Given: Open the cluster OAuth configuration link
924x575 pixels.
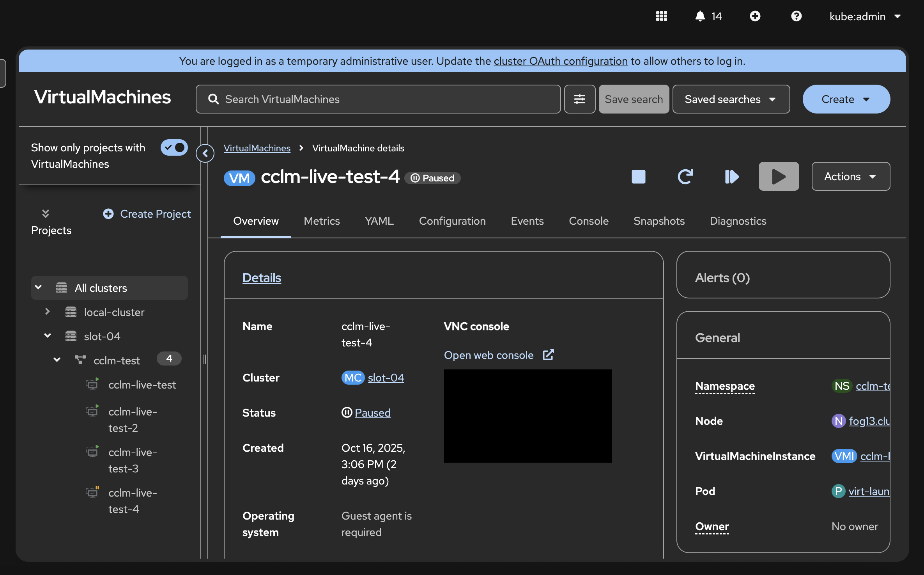Looking at the screenshot, I should point(560,61).
